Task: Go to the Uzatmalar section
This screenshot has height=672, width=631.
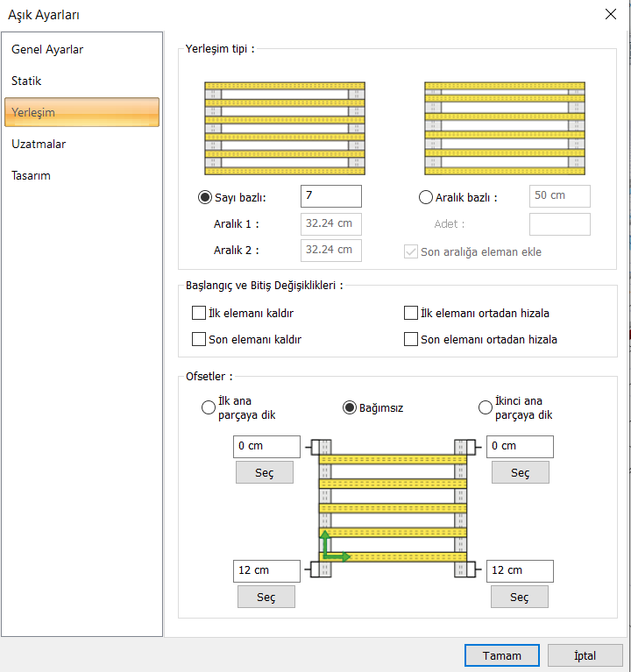Action: pyautogui.click(x=39, y=145)
